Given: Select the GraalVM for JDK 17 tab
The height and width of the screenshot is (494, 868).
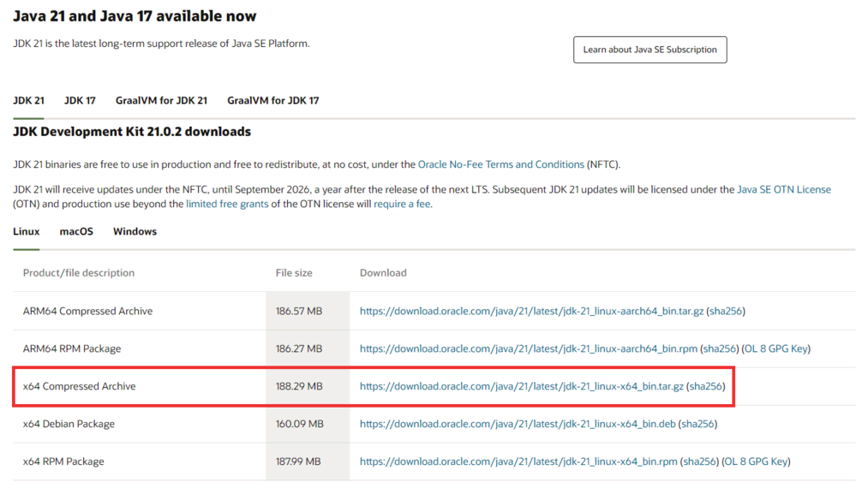Looking at the screenshot, I should (272, 100).
